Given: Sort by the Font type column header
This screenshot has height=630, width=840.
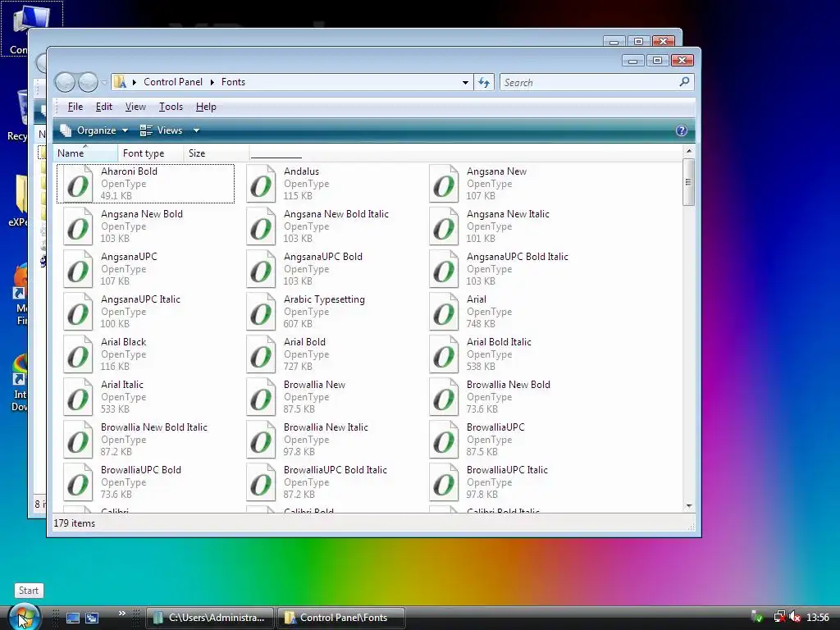Looking at the screenshot, I should [x=151, y=153].
